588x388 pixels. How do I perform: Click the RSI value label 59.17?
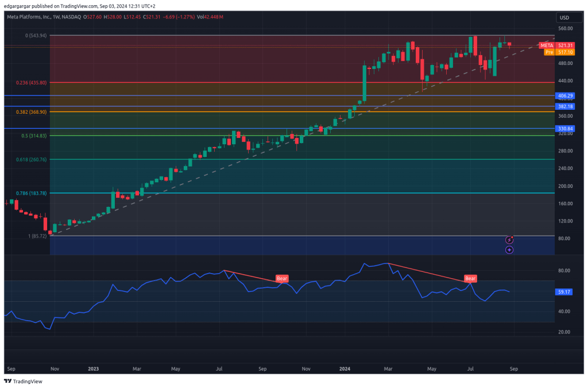click(563, 292)
